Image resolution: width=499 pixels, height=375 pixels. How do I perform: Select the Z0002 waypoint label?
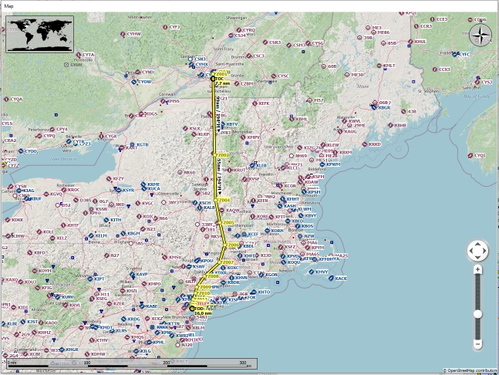(x=223, y=155)
